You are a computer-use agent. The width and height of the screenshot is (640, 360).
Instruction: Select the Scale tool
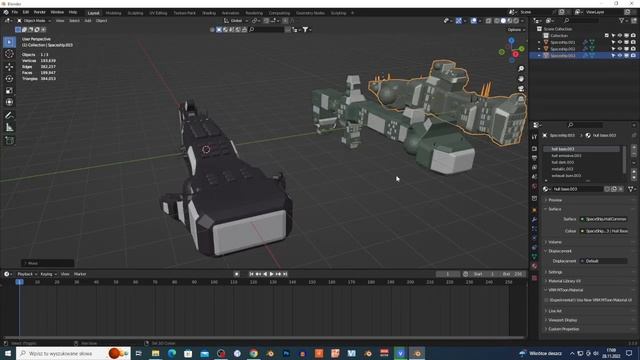[9, 91]
